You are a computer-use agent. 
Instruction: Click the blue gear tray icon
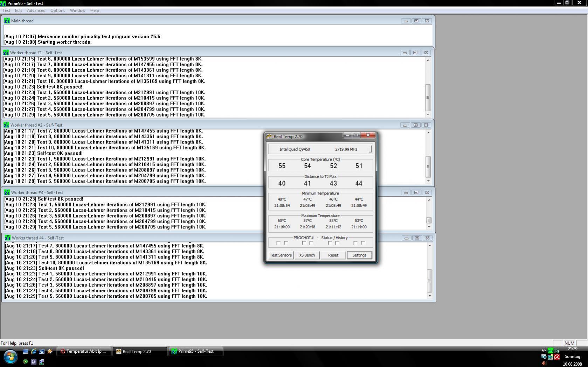544,357
